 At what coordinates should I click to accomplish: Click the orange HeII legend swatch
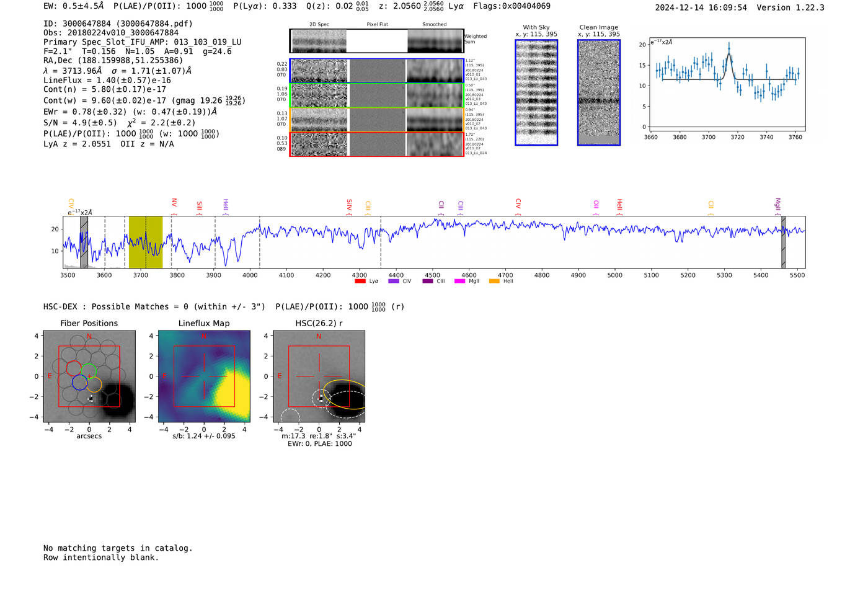494,281
